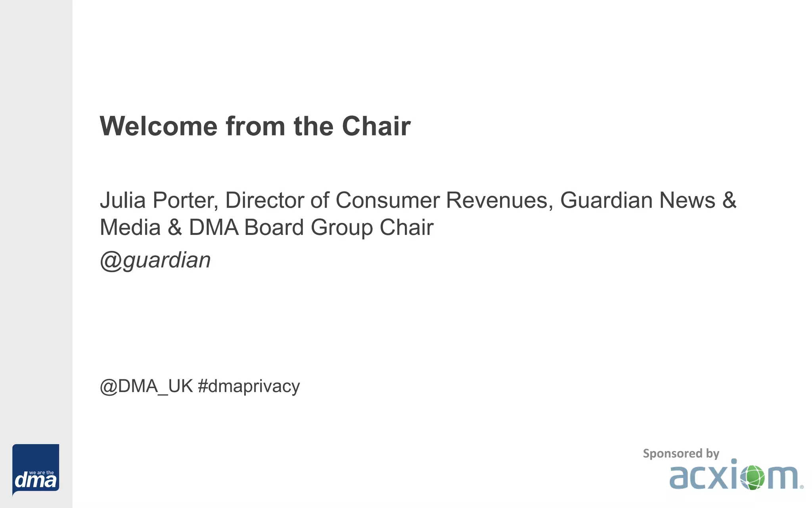Select the 'DMA Board Group Chair' text
Viewport: 812px width, 508px height.
[311, 227]
